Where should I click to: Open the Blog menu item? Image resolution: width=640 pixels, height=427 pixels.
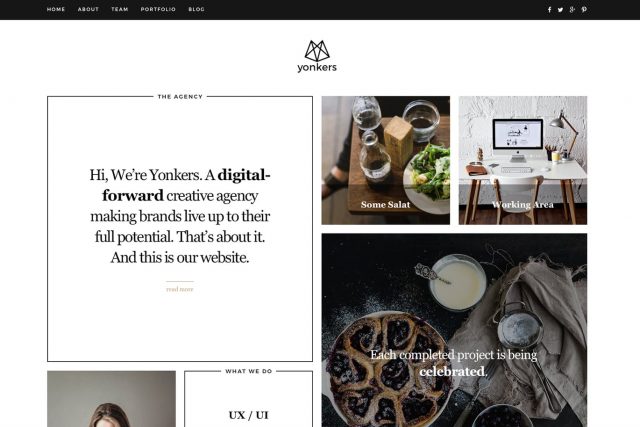[x=196, y=9]
